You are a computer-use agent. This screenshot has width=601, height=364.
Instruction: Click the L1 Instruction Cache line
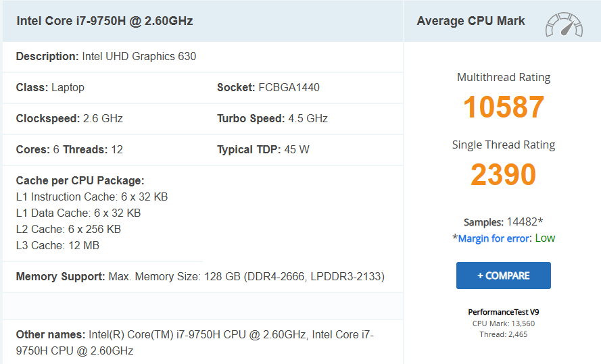(92, 197)
